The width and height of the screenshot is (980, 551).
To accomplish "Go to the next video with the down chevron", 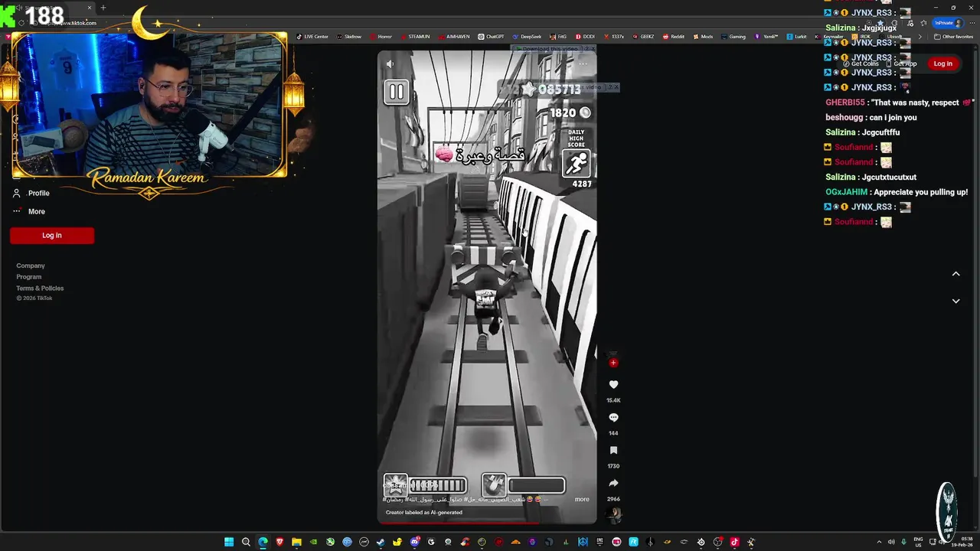I will click(x=955, y=301).
